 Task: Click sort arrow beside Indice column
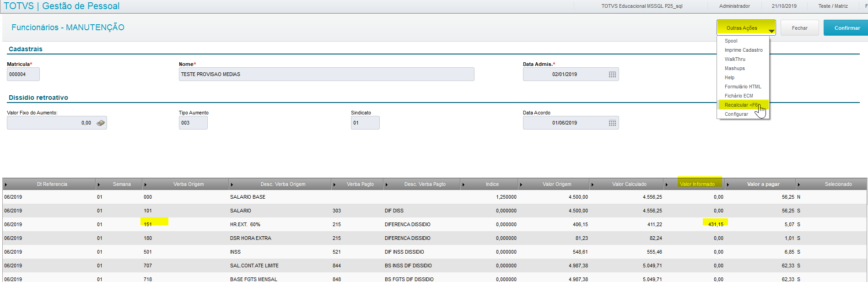pos(464,184)
